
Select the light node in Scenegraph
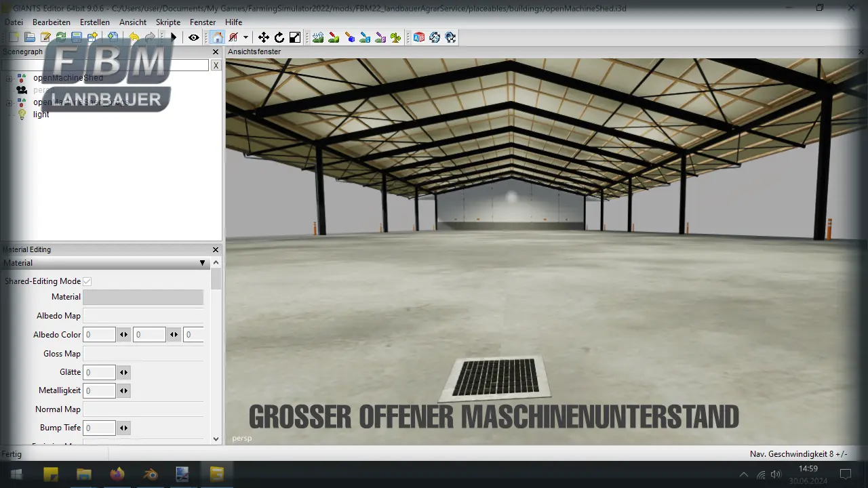(41, 115)
